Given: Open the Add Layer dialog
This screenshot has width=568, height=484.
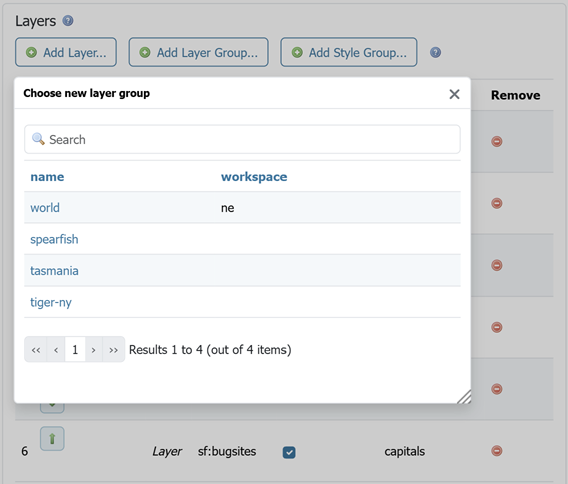Looking at the screenshot, I should [x=66, y=53].
